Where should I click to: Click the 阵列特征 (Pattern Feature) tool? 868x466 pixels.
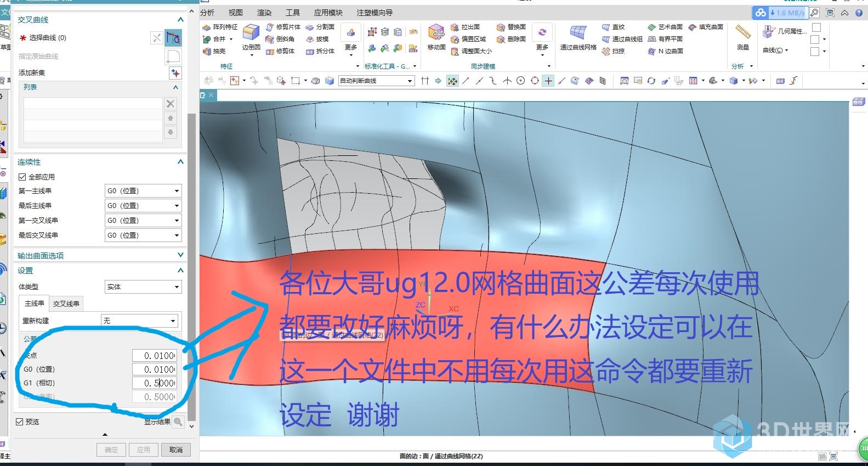pos(220,27)
